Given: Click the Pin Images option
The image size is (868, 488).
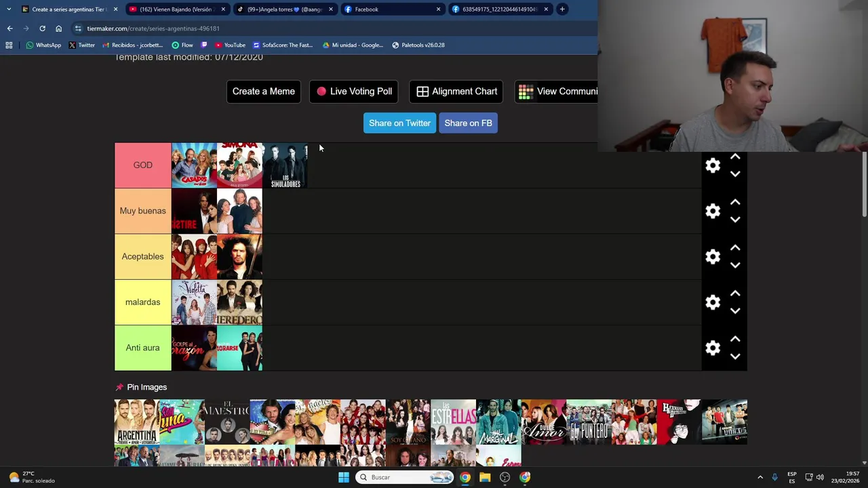Looking at the screenshot, I should click(x=141, y=387).
